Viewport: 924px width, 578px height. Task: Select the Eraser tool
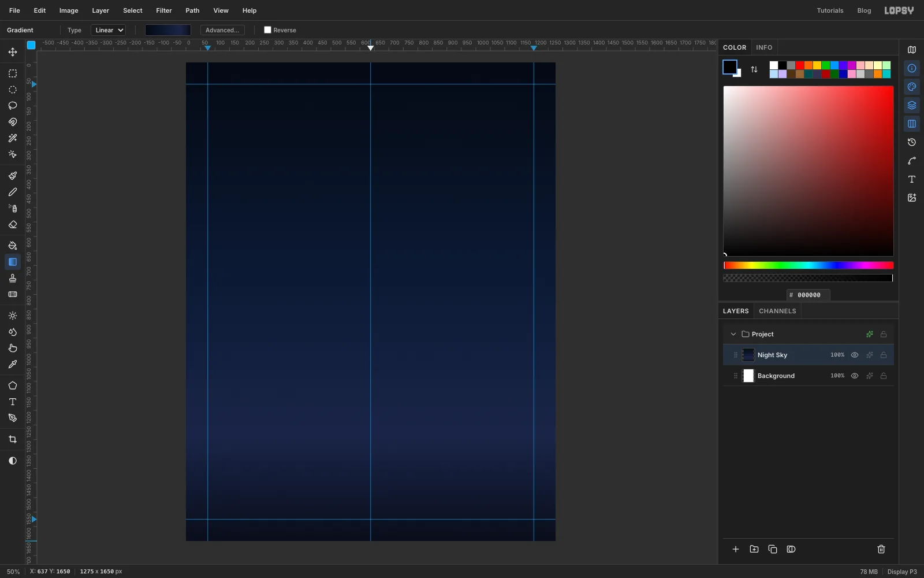click(x=13, y=224)
